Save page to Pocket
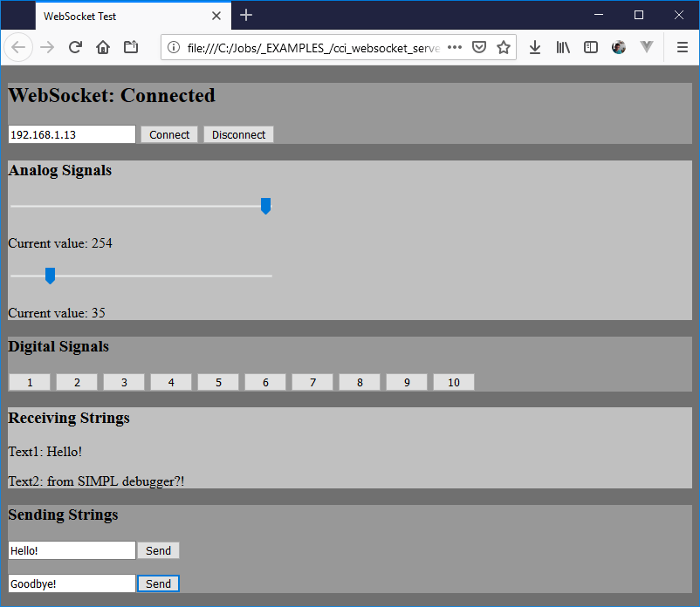The width and height of the screenshot is (700, 607). coord(479,47)
